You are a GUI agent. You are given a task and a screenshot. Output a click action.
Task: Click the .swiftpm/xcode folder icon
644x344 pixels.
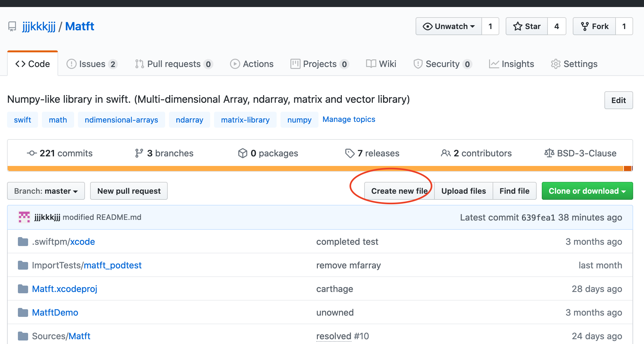[x=23, y=242]
